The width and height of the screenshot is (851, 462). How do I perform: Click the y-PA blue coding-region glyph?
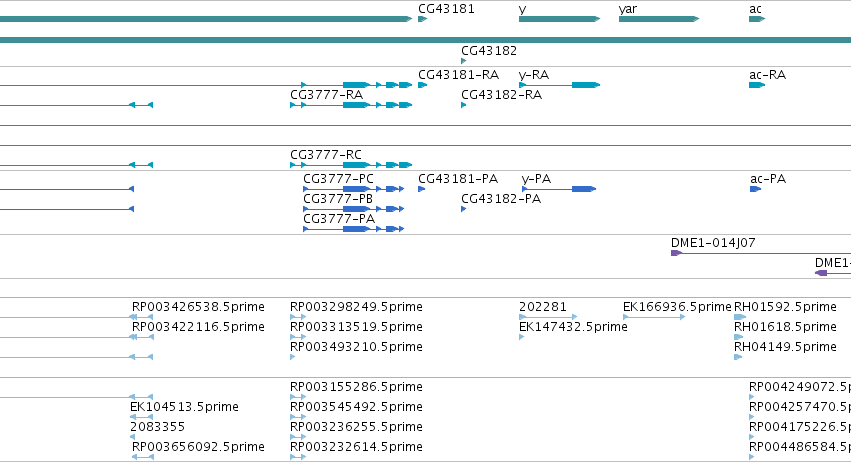click(x=584, y=189)
